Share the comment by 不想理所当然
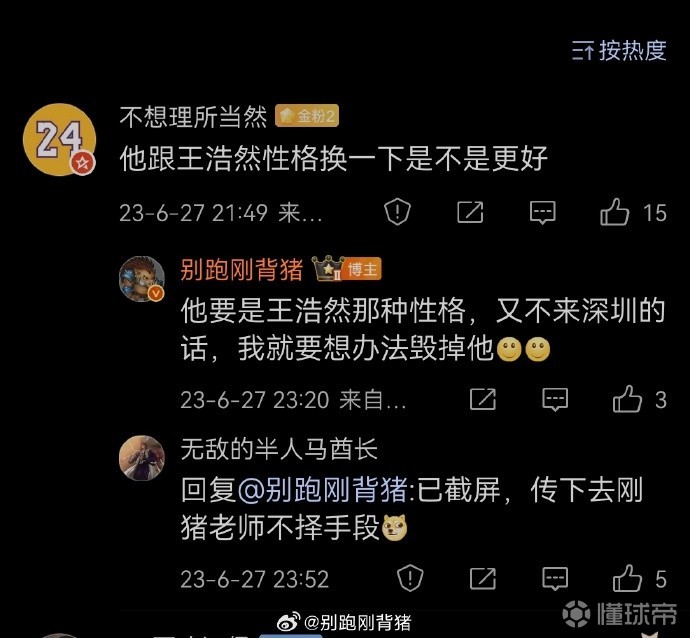Image resolution: width=690 pixels, height=638 pixels. [x=470, y=212]
